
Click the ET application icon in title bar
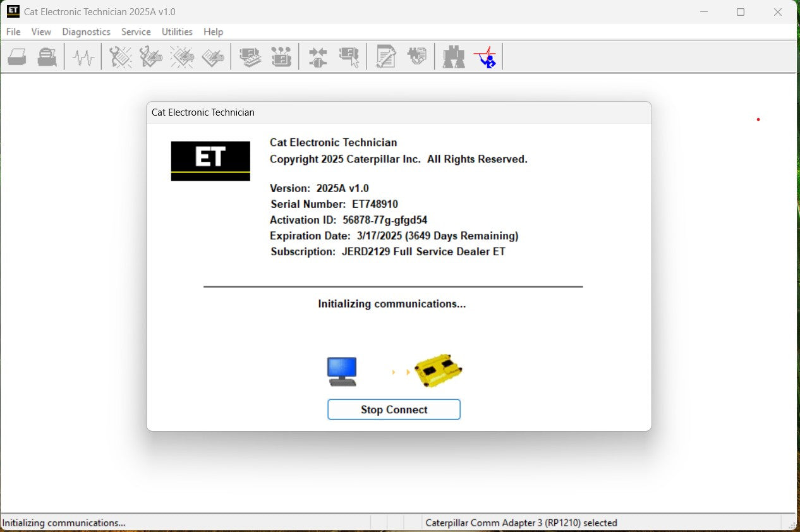pyautogui.click(x=13, y=11)
